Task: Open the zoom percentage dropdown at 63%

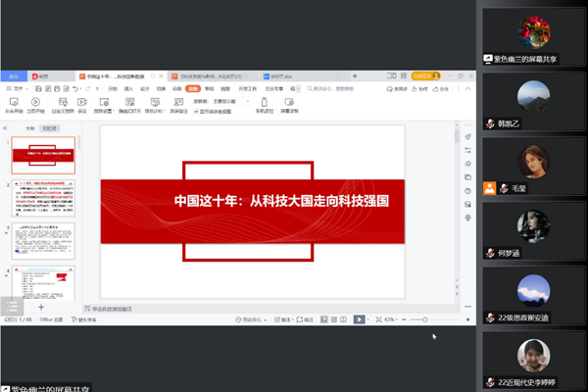Action: pos(391,319)
